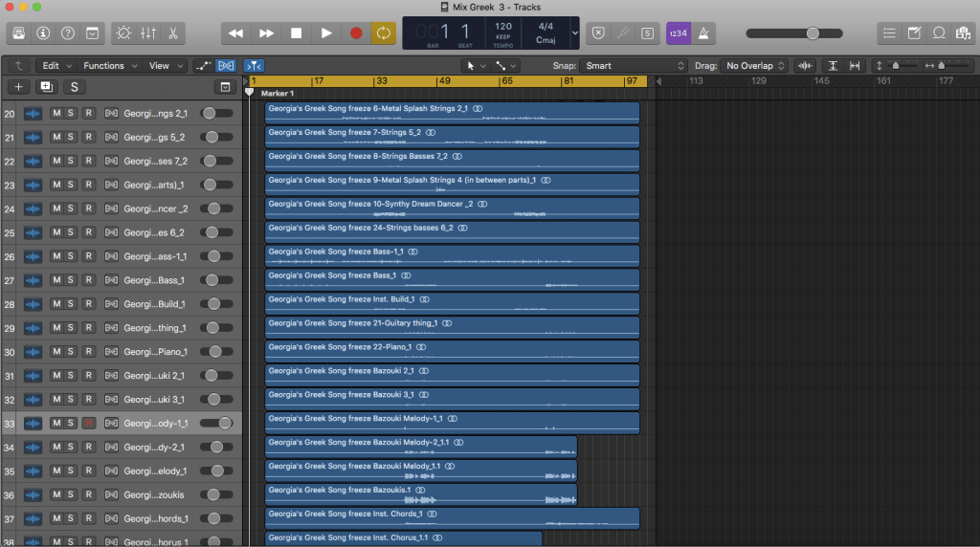Image resolution: width=980 pixels, height=547 pixels.
Task: Open the Library panel icon
Action: tap(19, 33)
